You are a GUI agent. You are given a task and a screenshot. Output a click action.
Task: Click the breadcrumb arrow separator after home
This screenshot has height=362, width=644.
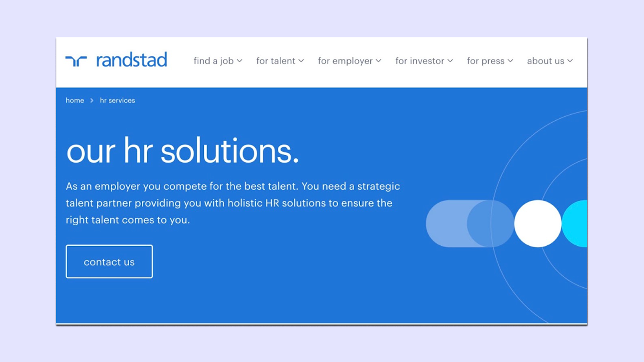coord(92,101)
